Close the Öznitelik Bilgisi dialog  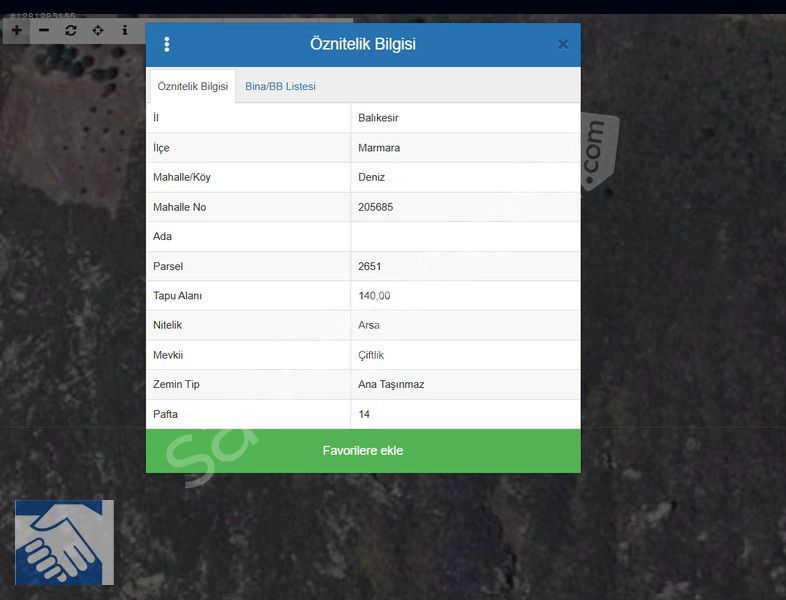pyautogui.click(x=563, y=44)
